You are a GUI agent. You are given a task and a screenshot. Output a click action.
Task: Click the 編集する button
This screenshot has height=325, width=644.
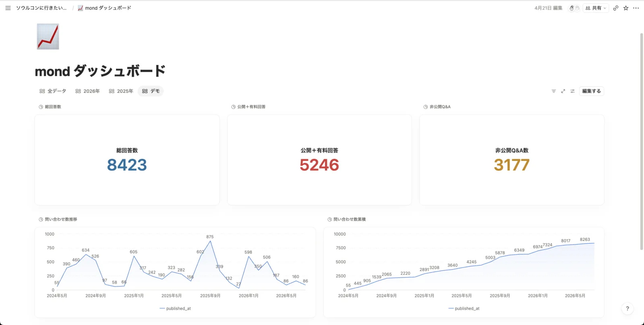tap(591, 91)
